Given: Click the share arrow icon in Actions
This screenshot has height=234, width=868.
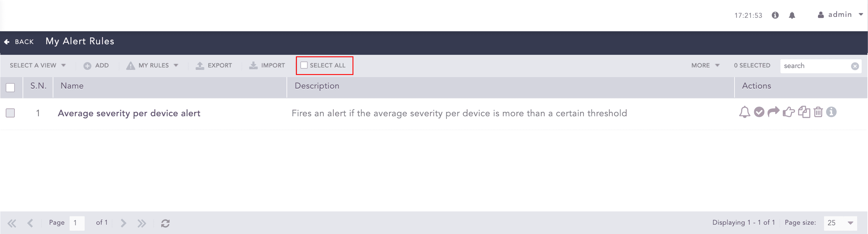Looking at the screenshot, I should click(773, 111).
